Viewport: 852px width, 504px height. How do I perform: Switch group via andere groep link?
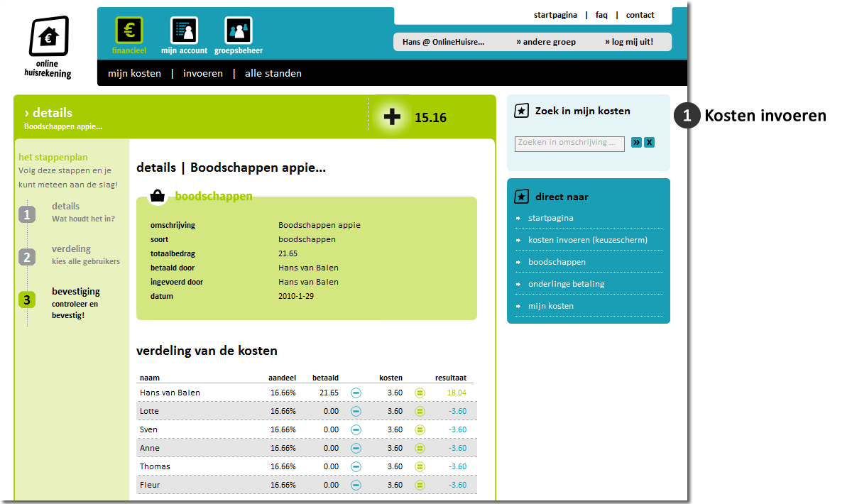(546, 42)
